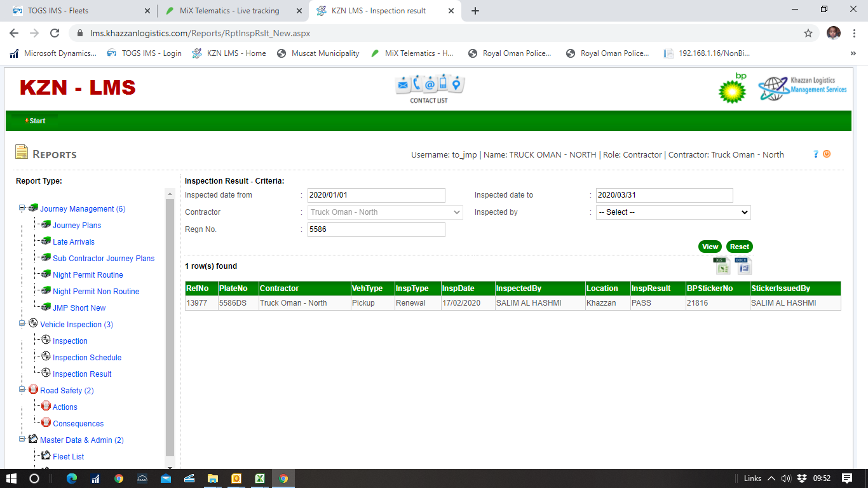
Task: Click the Contact List icon in header
Action: pyautogui.click(x=429, y=88)
